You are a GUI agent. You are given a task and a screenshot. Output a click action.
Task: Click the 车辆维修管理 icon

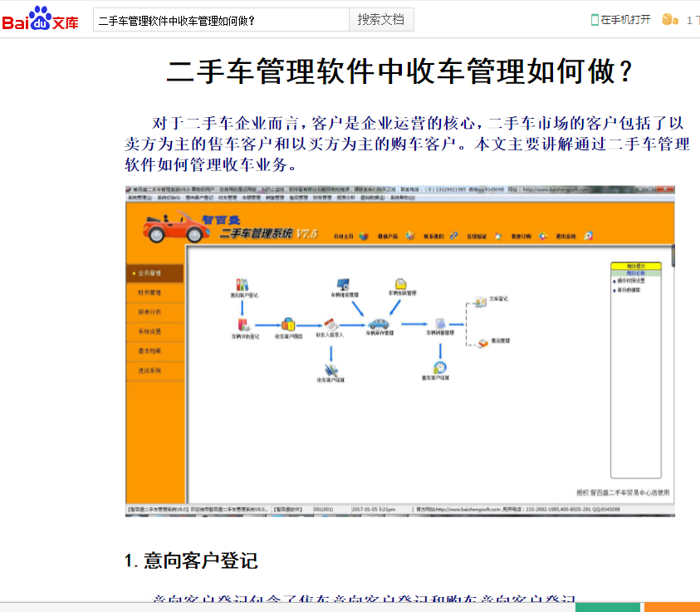point(343,285)
